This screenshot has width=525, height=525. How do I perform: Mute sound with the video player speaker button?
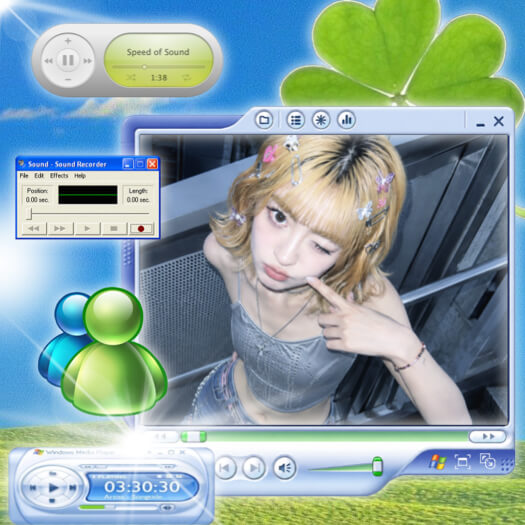(285, 468)
